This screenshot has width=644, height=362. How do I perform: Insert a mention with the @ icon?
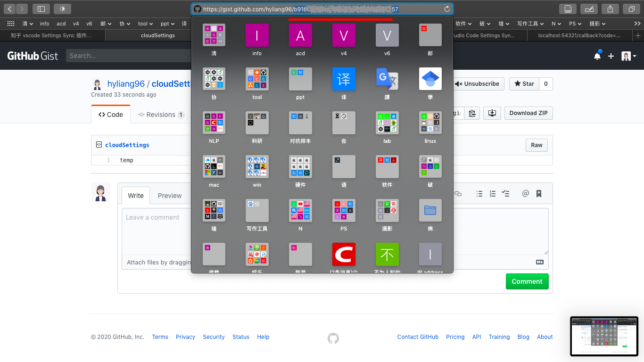point(525,194)
